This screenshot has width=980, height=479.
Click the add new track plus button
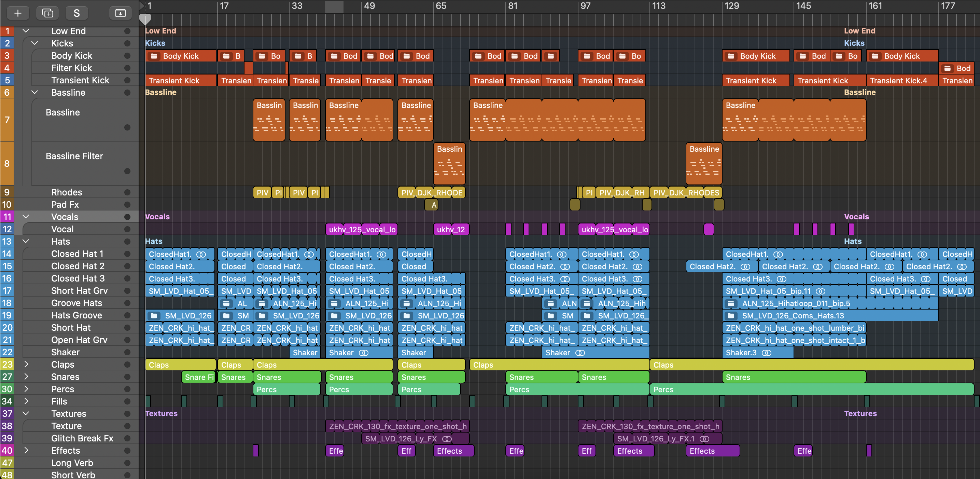click(x=17, y=13)
